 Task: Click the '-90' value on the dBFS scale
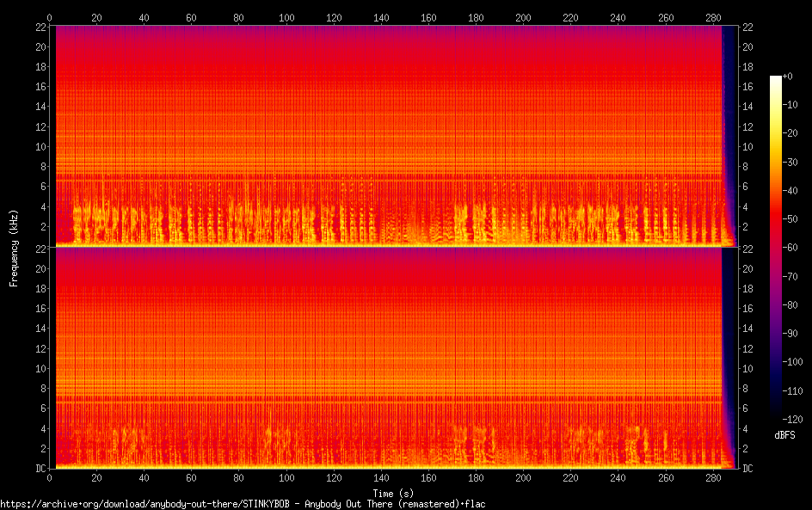(x=790, y=334)
